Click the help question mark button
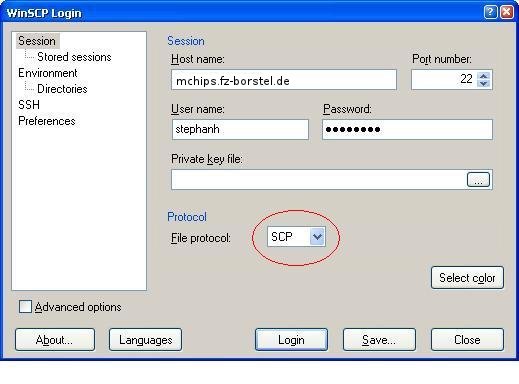 (490, 12)
